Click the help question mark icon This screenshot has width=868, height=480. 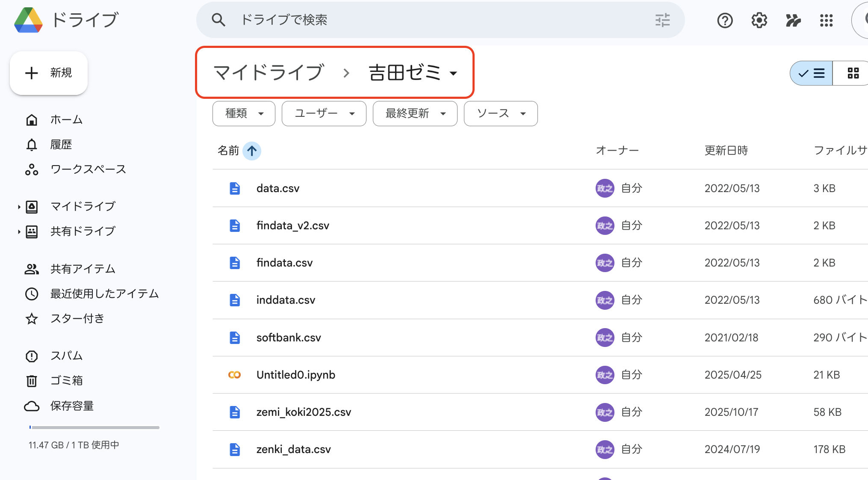point(725,20)
